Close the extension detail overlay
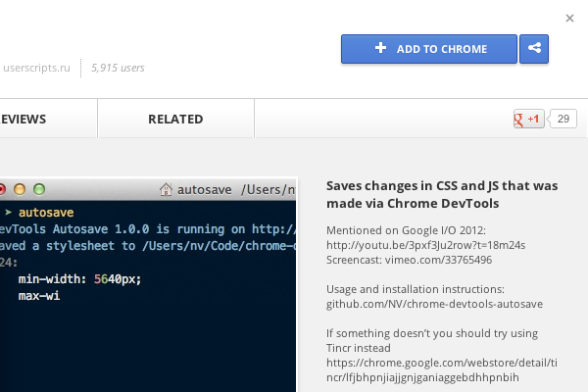 coord(569,18)
